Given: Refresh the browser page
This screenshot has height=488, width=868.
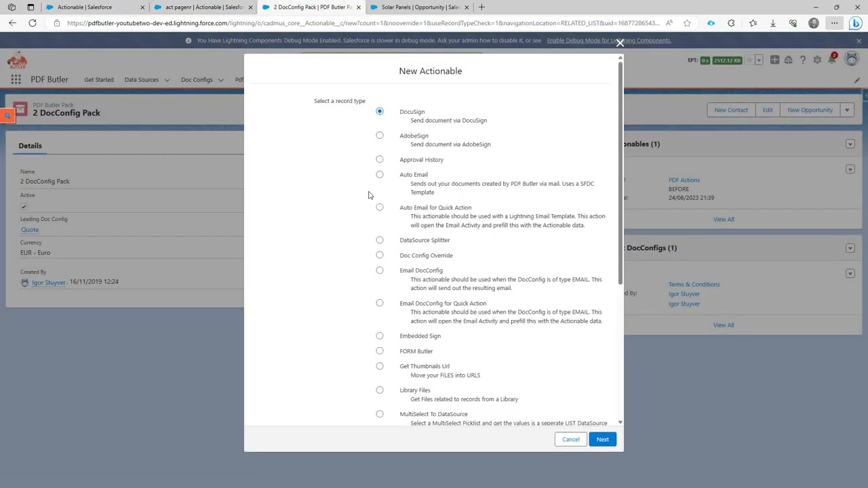Looking at the screenshot, I should click(32, 23).
